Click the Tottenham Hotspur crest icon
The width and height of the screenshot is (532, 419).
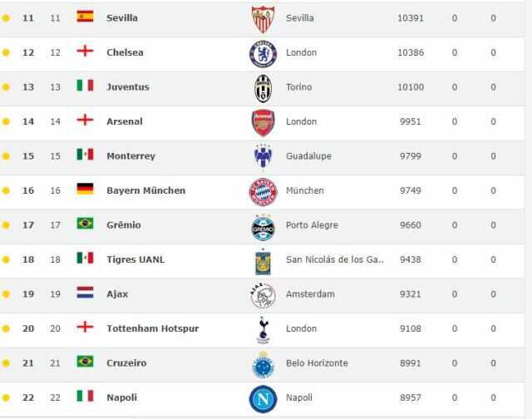click(263, 329)
